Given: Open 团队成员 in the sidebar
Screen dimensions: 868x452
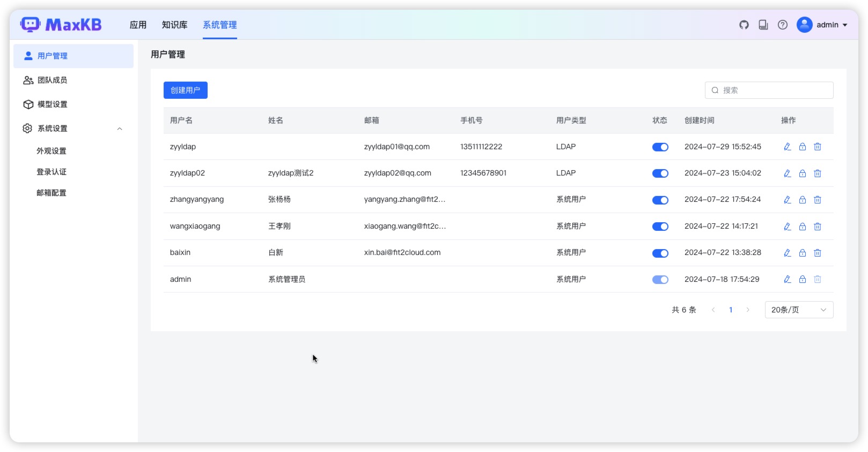Looking at the screenshot, I should 73,80.
